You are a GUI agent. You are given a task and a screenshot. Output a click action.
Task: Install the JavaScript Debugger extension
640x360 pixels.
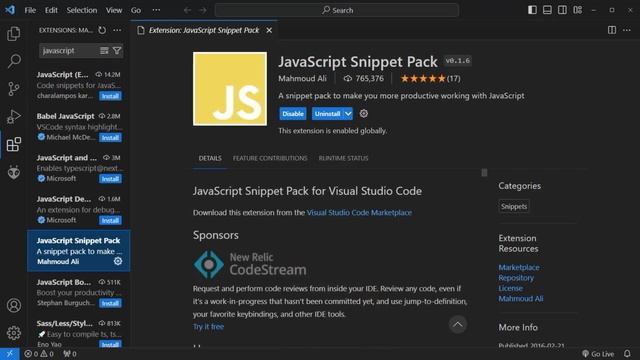pyautogui.click(x=110, y=220)
